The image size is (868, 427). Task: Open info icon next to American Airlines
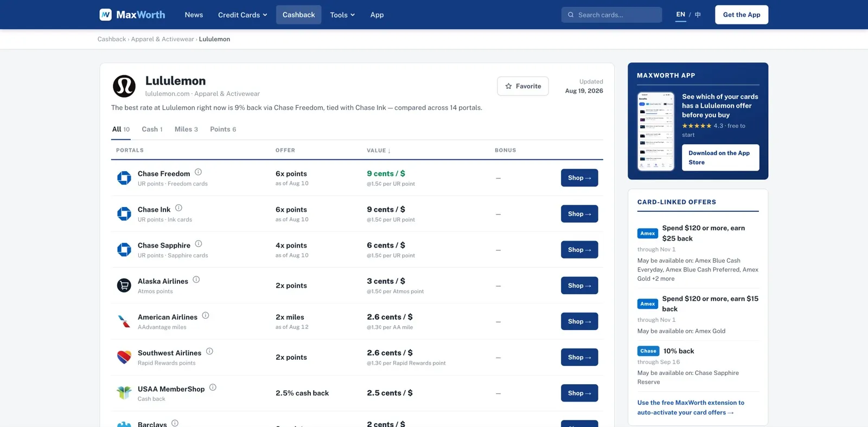tap(206, 315)
